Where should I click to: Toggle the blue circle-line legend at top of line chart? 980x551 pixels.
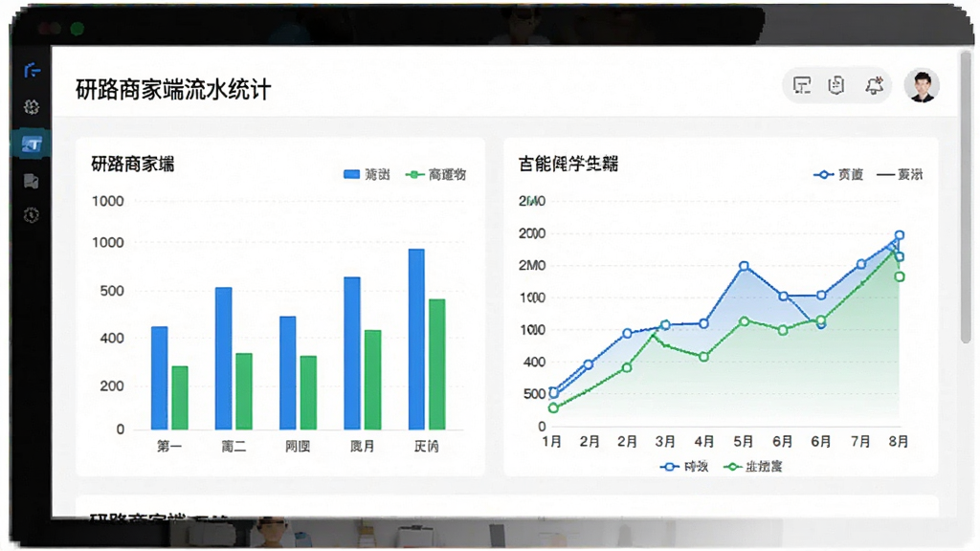pos(838,174)
